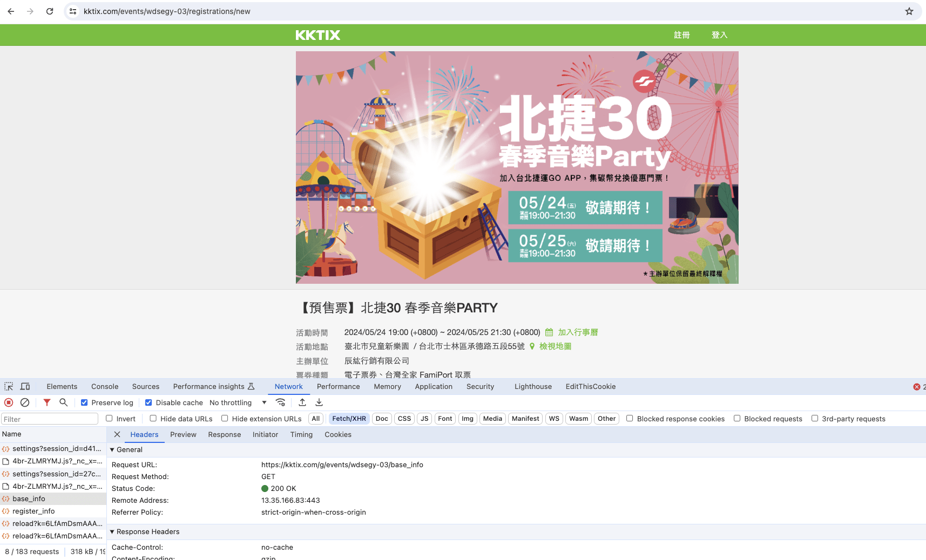926x560 pixels.
Task: Select the register_info request row
Action: pos(53,511)
